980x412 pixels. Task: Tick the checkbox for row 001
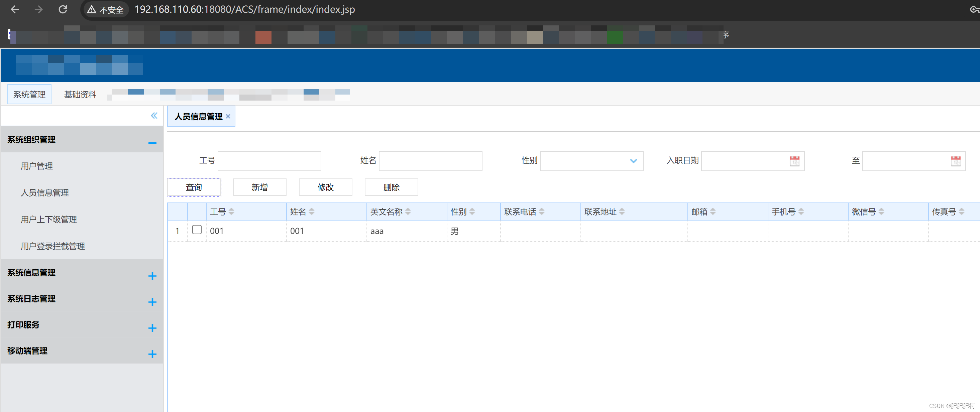[x=197, y=230]
